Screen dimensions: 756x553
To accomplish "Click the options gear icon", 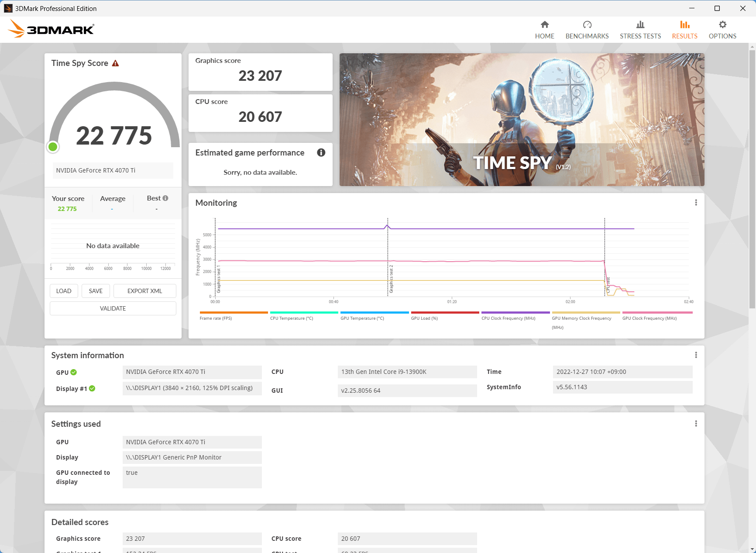I will coord(723,24).
